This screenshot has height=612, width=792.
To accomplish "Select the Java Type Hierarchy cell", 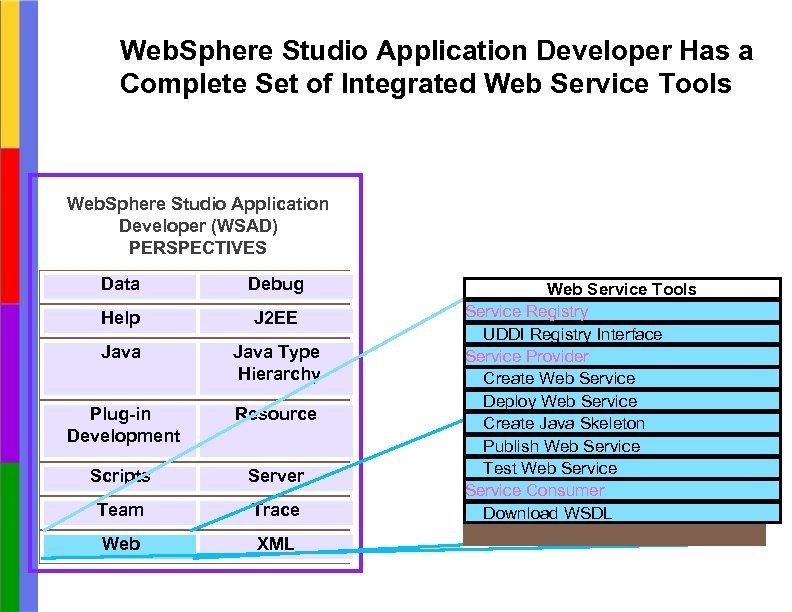I will click(276, 368).
